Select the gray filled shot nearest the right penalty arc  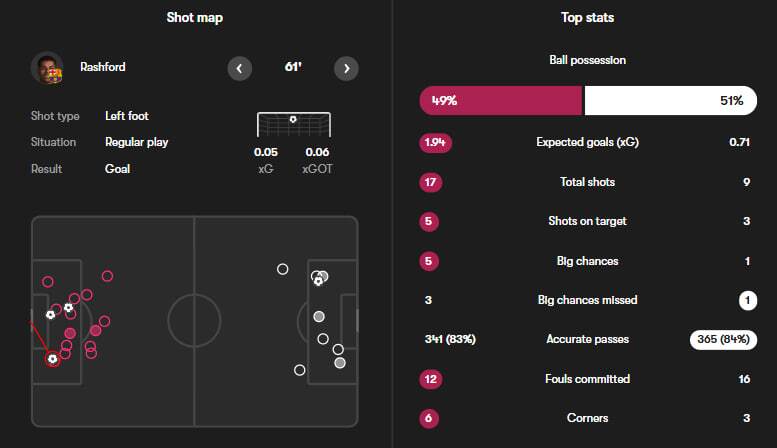click(x=319, y=316)
